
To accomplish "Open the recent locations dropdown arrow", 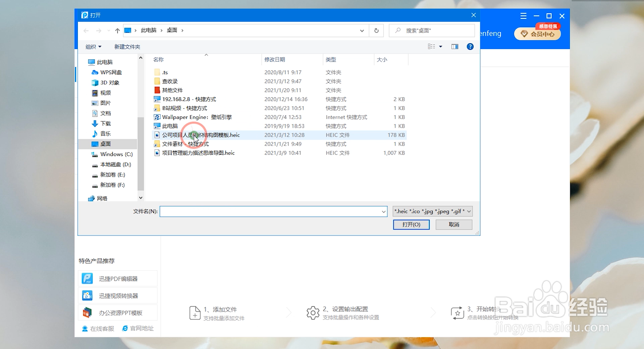I will [108, 31].
